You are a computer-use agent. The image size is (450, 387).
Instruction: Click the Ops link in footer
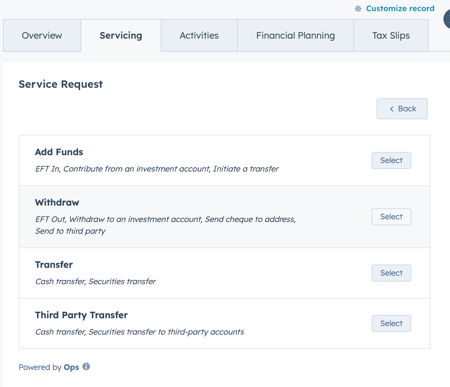(71, 367)
